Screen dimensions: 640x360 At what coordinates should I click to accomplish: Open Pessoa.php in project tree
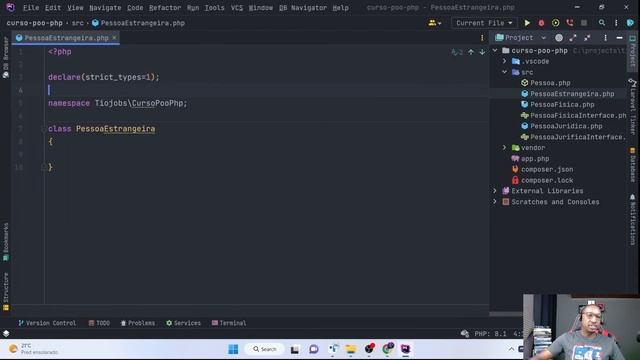coord(550,83)
